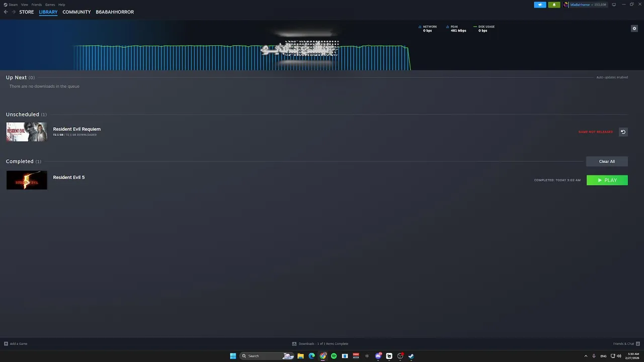Open Spotify from the taskbar
644x362 pixels.
pos(334,356)
